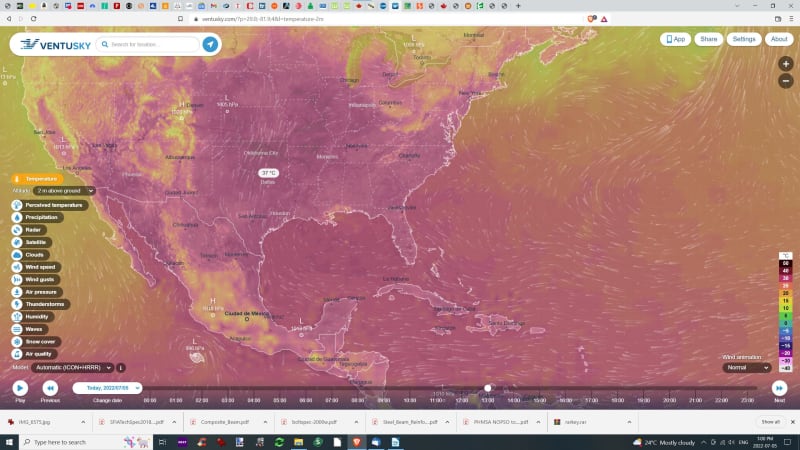Advance to Next time step
800x450 pixels.
pyautogui.click(x=779, y=388)
